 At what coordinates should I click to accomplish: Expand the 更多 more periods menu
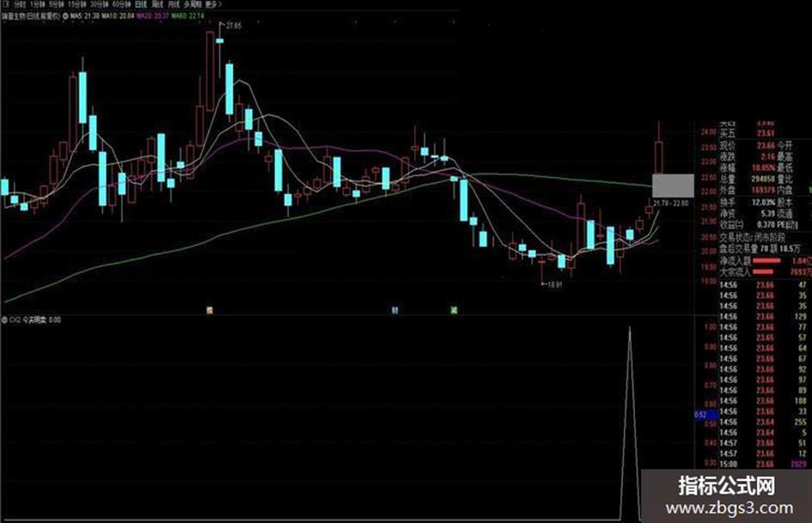click(x=213, y=4)
